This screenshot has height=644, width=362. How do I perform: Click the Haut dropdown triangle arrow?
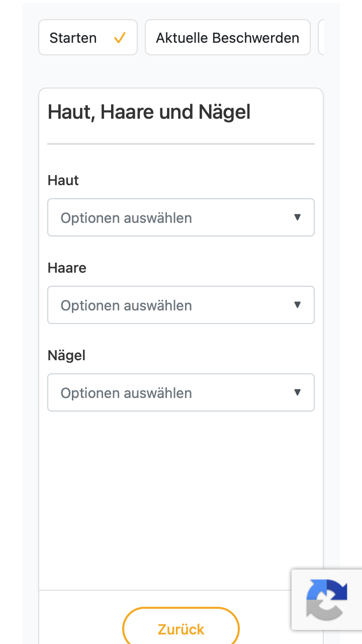(x=297, y=217)
